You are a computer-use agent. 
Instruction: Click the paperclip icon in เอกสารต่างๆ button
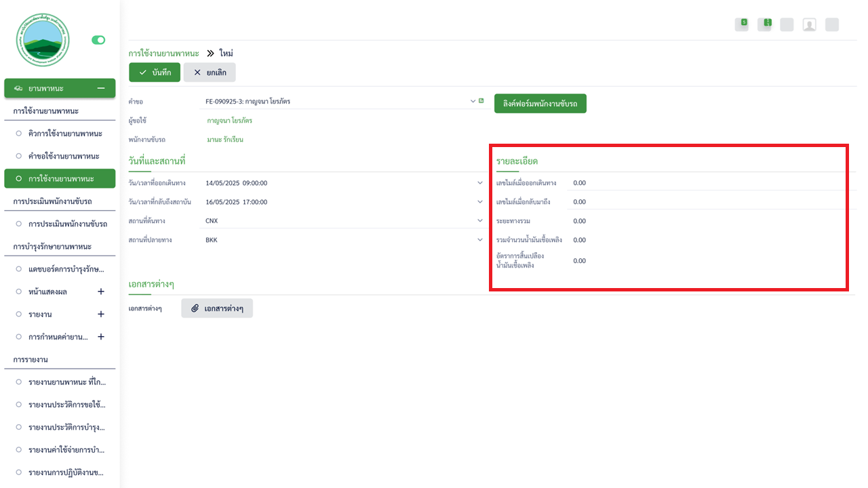coord(195,308)
